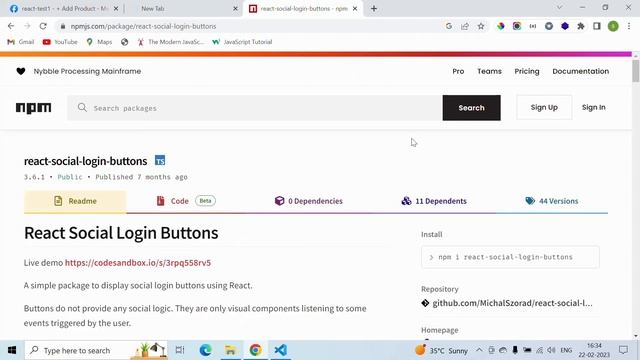Toggle the browser side panel icon

point(597,26)
